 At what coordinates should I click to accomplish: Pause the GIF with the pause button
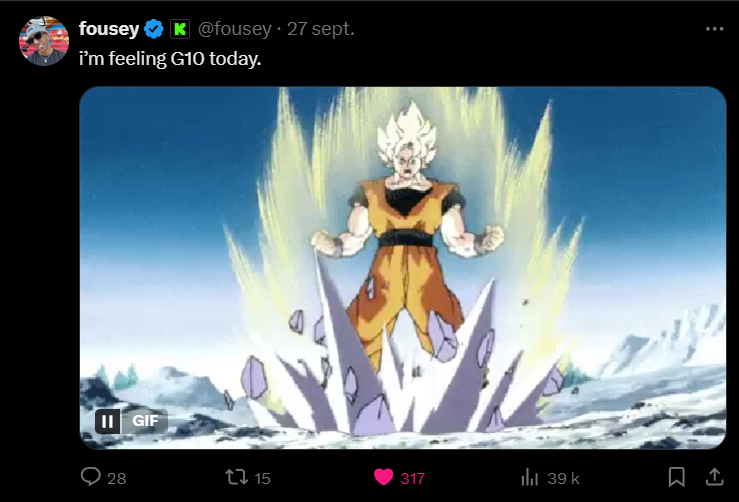[107, 421]
